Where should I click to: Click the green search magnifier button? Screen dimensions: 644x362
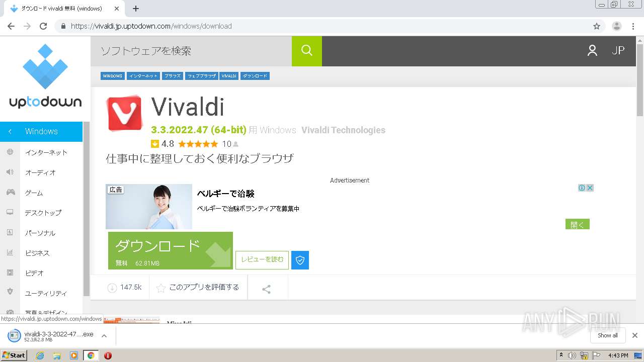pos(307,51)
